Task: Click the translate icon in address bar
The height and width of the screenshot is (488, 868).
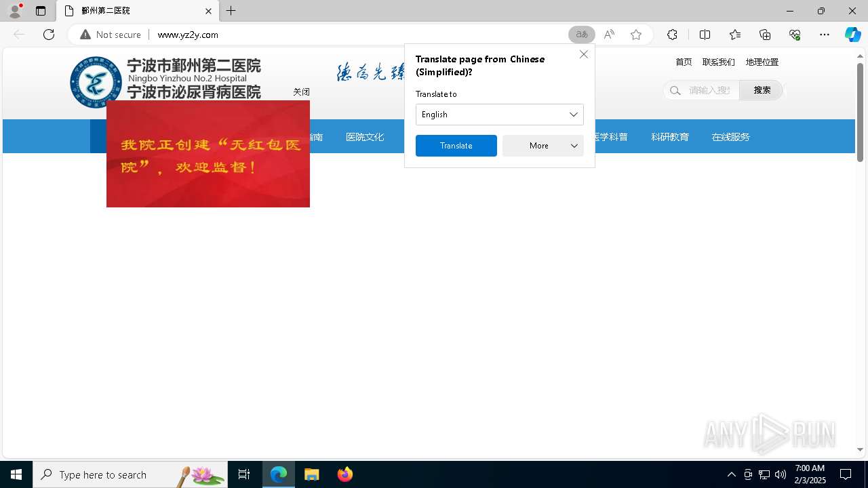Action: click(x=582, y=35)
